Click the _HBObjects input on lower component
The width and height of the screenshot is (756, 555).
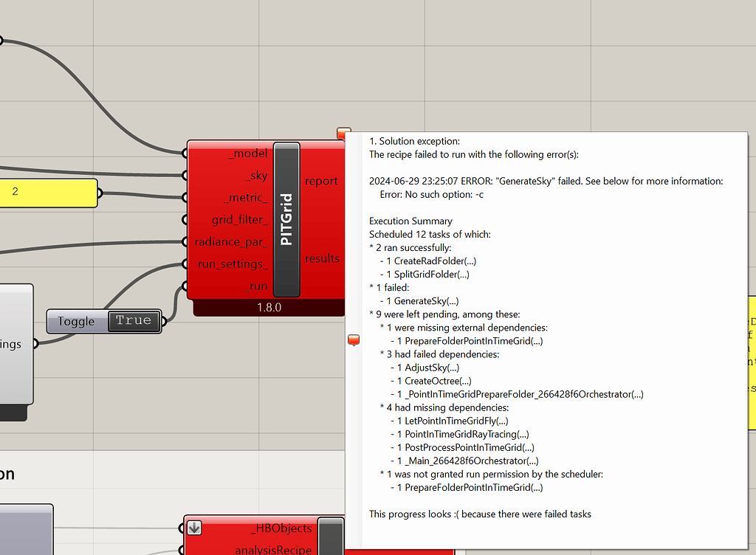tap(282, 528)
